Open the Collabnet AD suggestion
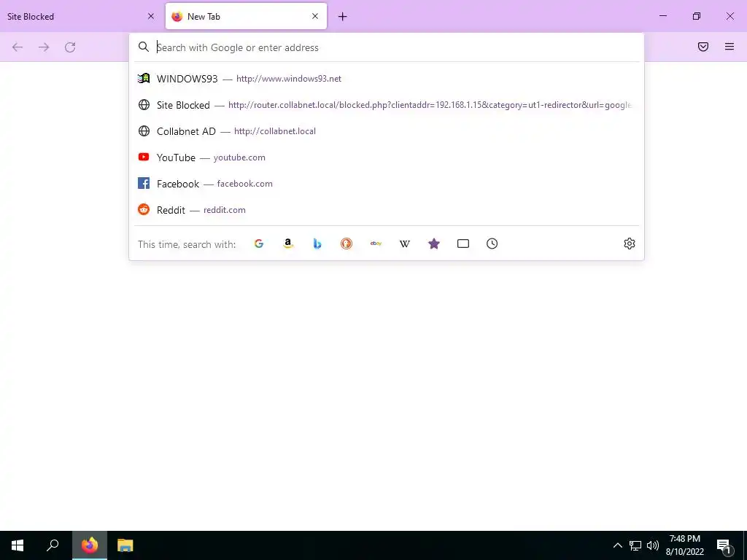The width and height of the screenshot is (747, 560). [x=387, y=131]
